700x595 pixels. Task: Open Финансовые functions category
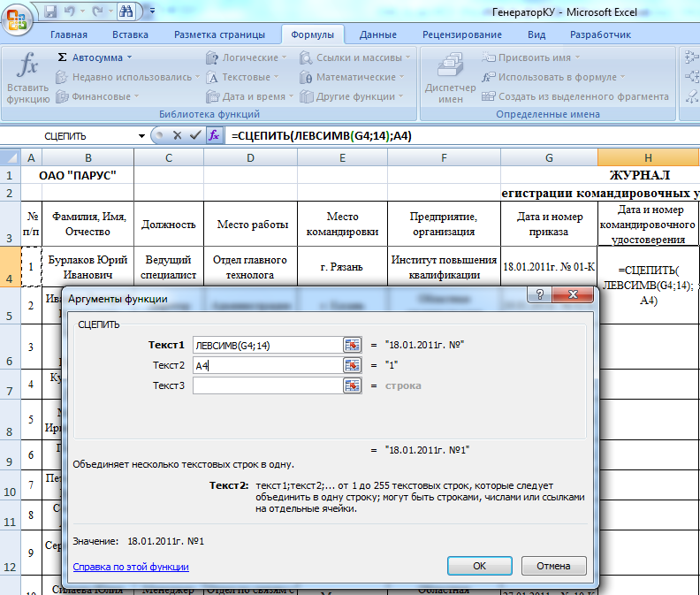[x=98, y=96]
